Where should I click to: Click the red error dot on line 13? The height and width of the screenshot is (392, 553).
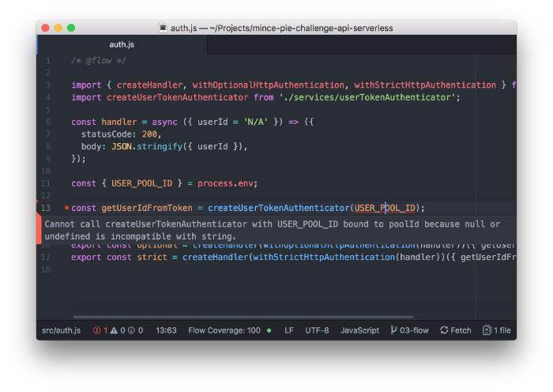tap(66, 208)
